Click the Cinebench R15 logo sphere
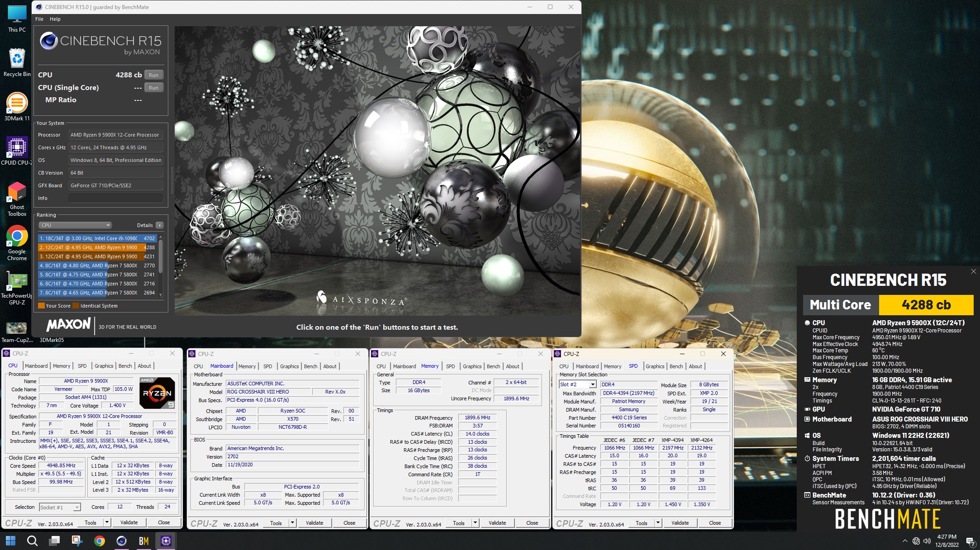Image resolution: width=980 pixels, height=550 pixels. point(48,41)
